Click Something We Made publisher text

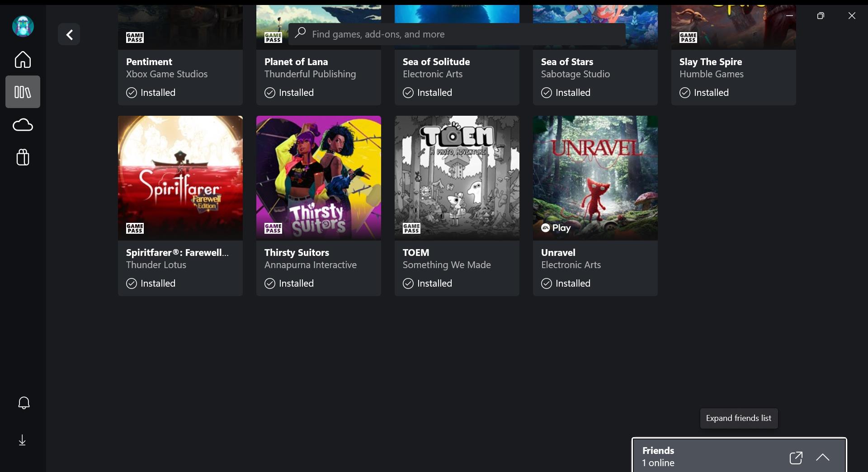[447, 265]
